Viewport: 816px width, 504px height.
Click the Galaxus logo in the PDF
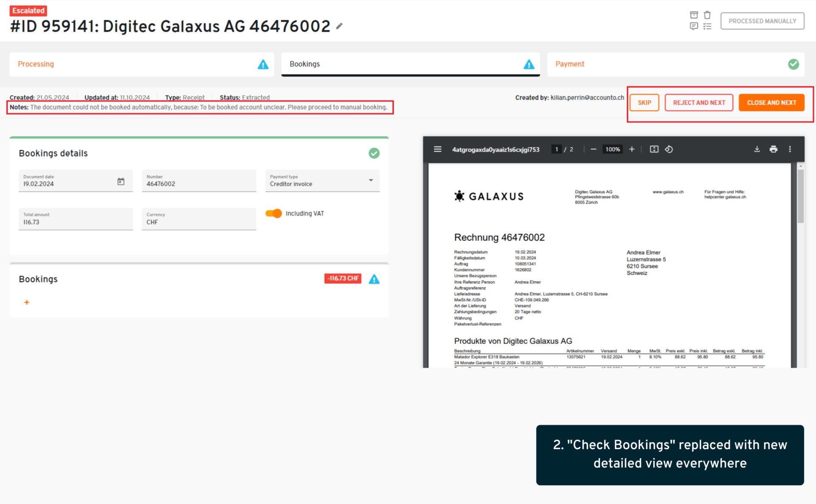489,197
